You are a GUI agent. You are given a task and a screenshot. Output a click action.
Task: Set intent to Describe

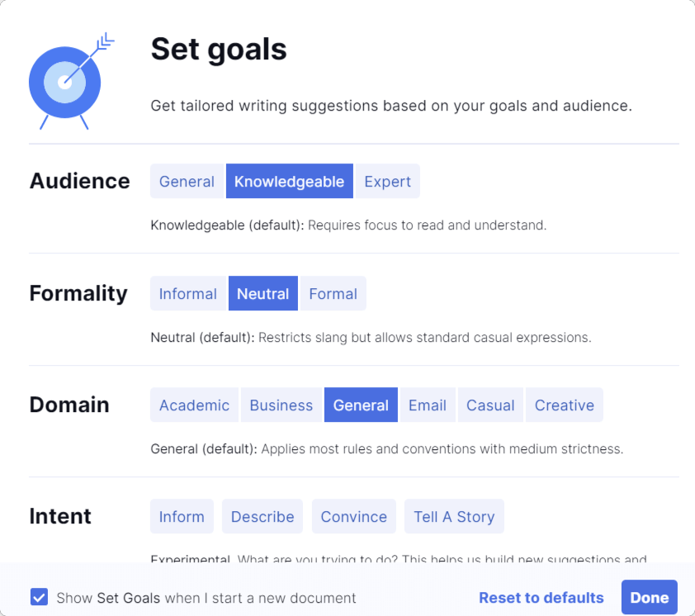[x=262, y=516]
